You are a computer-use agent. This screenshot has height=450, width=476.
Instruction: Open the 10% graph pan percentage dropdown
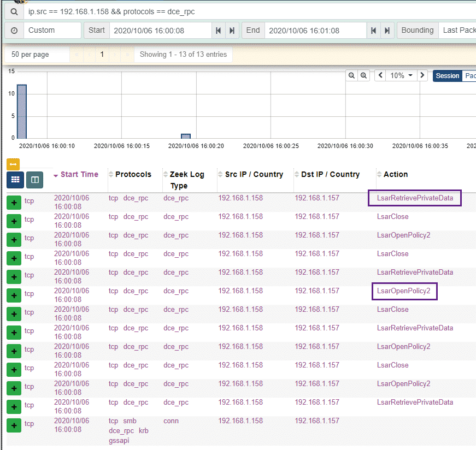click(x=401, y=75)
